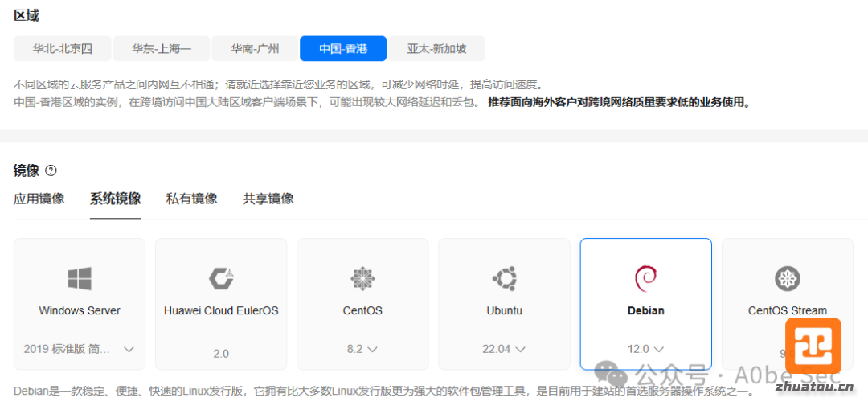
Task: Select the 中国-香港 region
Action: point(343,49)
